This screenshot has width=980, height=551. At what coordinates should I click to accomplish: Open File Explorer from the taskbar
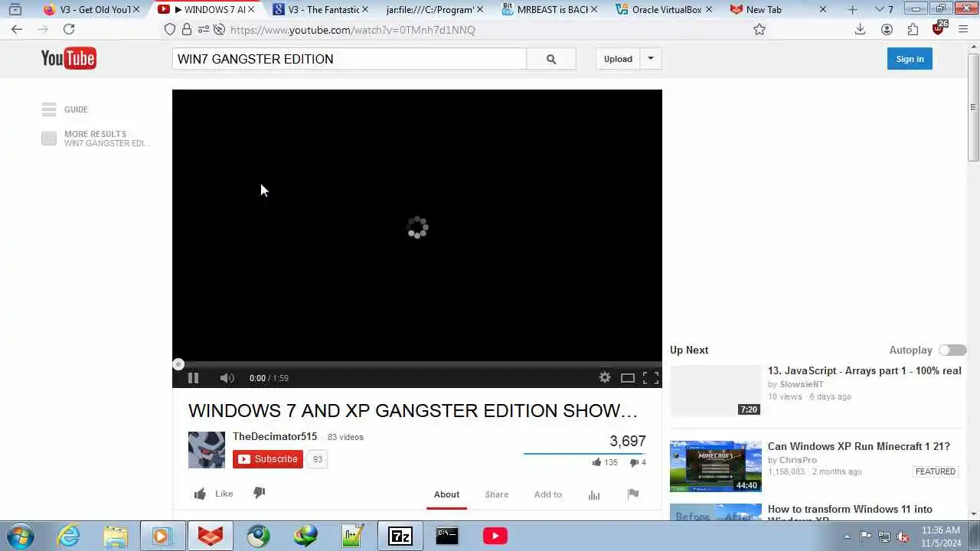click(116, 536)
